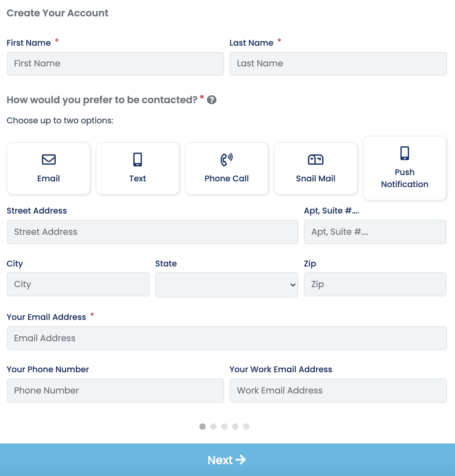The height and width of the screenshot is (476, 455).
Task: Click the Next button
Action: (227, 460)
